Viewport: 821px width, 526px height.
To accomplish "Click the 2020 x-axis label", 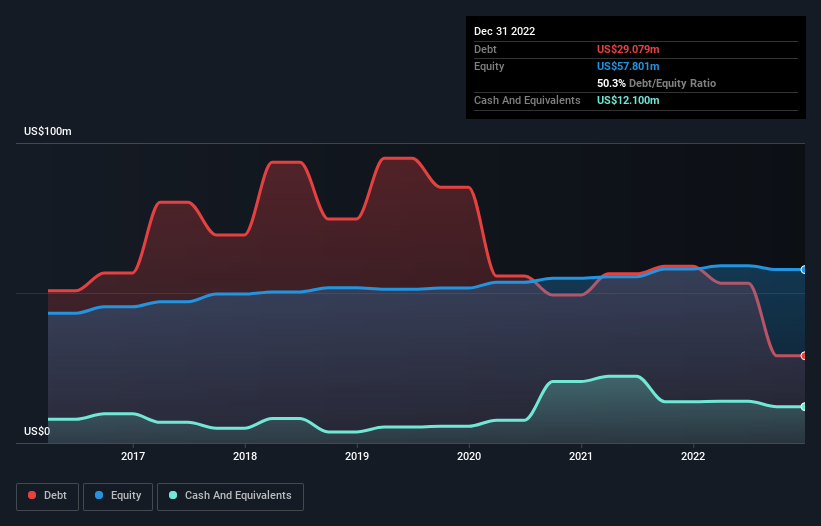I will tap(469, 456).
